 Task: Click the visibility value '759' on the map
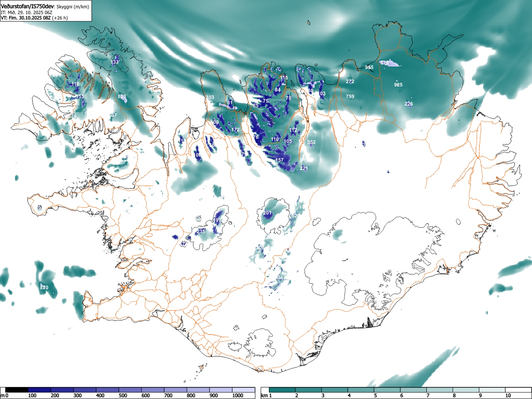[x=350, y=96]
